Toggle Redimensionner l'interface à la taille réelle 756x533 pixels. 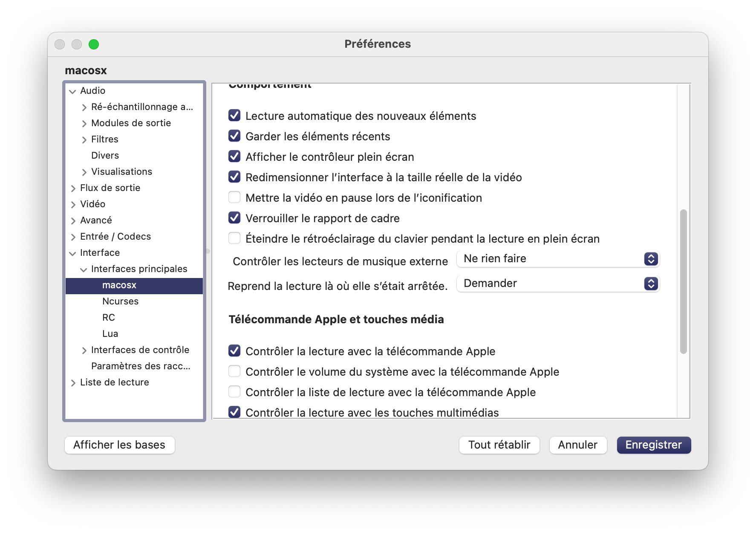pos(234,177)
